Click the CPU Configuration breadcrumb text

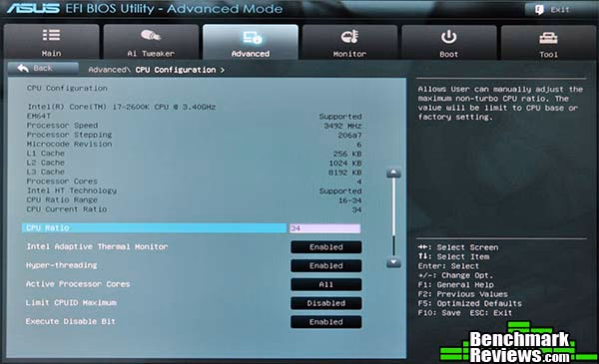pos(176,70)
